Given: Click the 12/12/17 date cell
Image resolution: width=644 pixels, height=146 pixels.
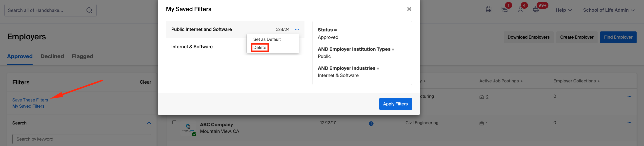Looking at the screenshot, I should [328, 123].
